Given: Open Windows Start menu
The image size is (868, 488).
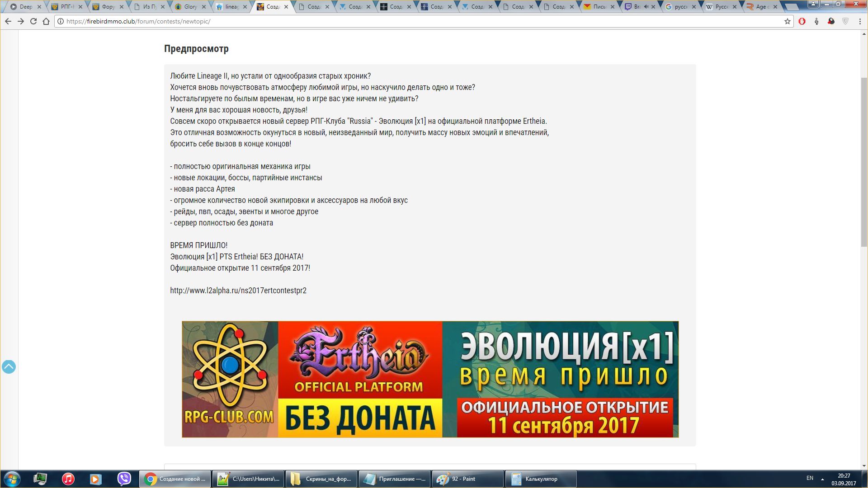Looking at the screenshot, I should (12, 479).
